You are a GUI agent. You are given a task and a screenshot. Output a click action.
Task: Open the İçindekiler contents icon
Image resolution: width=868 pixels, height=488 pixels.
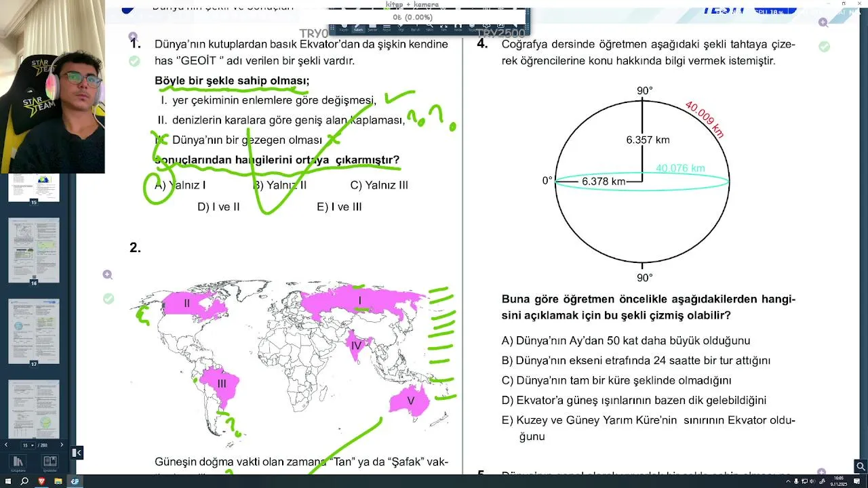point(50,462)
